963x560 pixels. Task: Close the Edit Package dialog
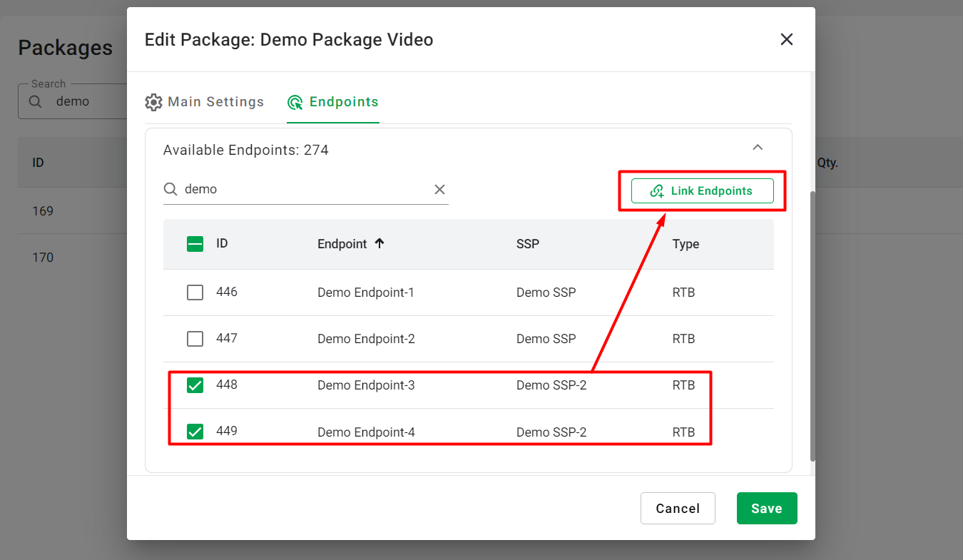pos(786,40)
